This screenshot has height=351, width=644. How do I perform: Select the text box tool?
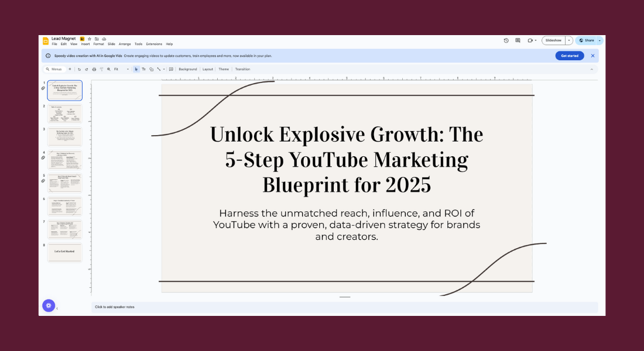[144, 70]
